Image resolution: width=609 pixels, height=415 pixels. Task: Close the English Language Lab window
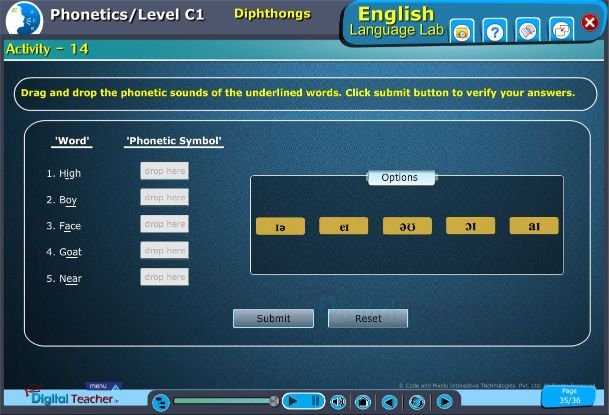point(590,22)
